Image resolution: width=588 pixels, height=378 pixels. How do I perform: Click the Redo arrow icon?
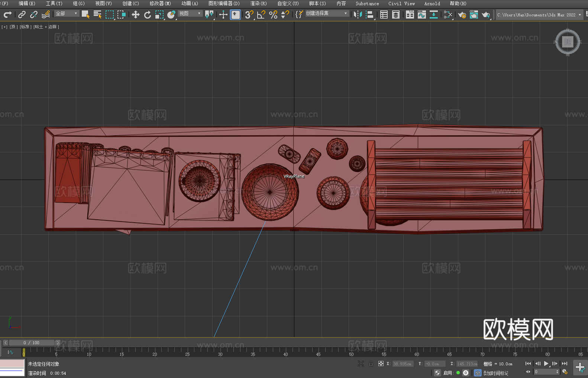click(7, 14)
